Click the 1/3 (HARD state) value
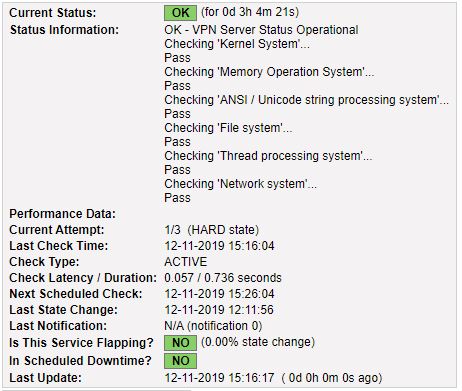The width and height of the screenshot is (462, 391). pos(212,230)
